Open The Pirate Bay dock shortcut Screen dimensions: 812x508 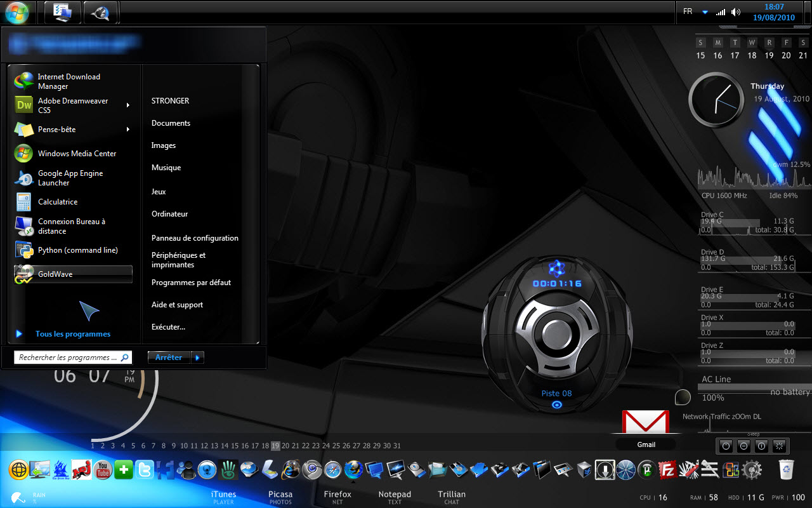point(61,470)
